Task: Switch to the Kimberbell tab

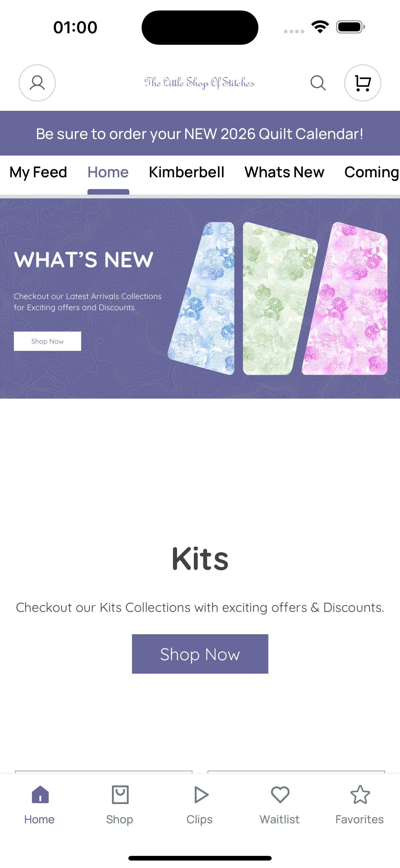Action: point(187,172)
